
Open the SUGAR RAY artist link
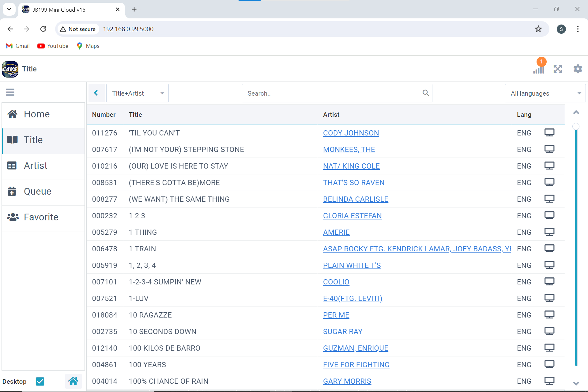pyautogui.click(x=343, y=332)
